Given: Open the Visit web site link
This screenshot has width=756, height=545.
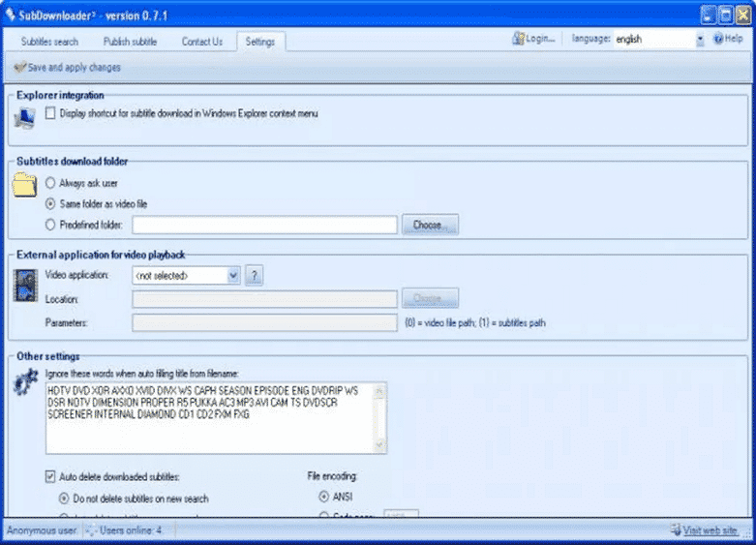Looking at the screenshot, I should [x=711, y=530].
